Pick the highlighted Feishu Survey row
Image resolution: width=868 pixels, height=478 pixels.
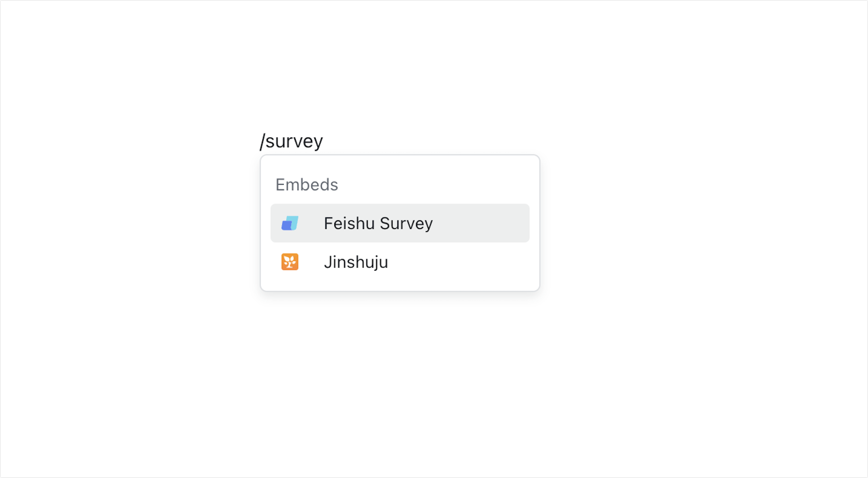click(400, 223)
